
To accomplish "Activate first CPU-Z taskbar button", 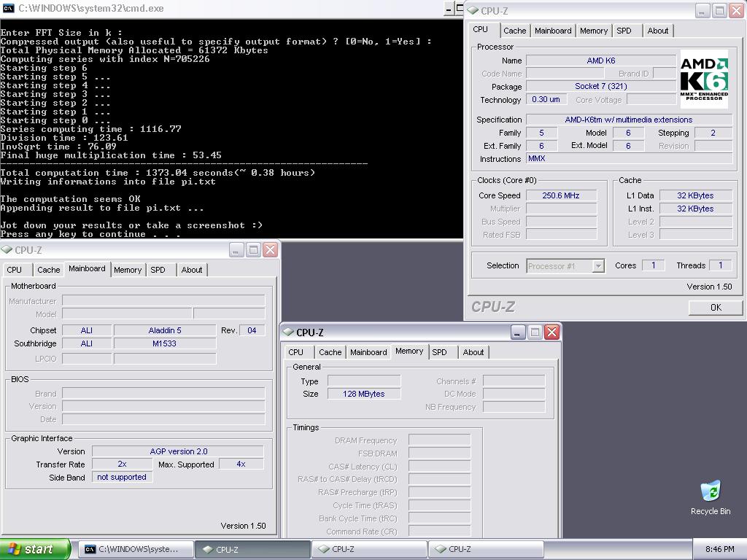I will coord(252,549).
